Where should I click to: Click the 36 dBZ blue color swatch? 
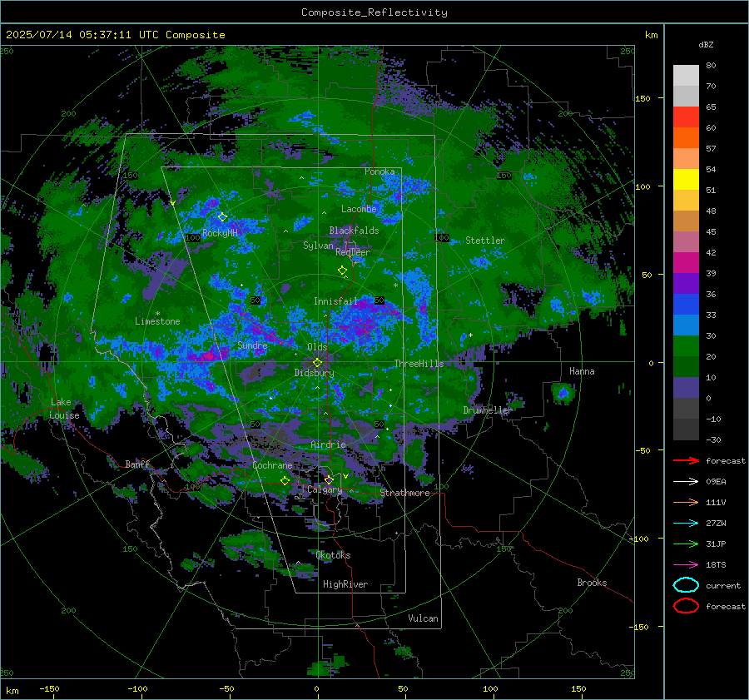pyautogui.click(x=686, y=305)
